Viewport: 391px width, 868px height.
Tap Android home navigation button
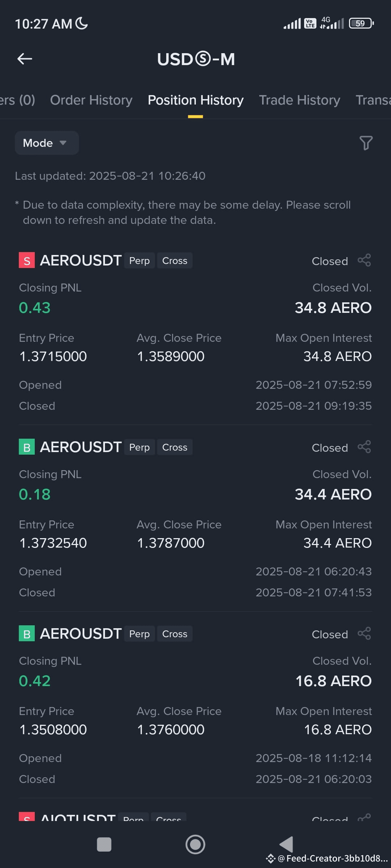[195, 844]
